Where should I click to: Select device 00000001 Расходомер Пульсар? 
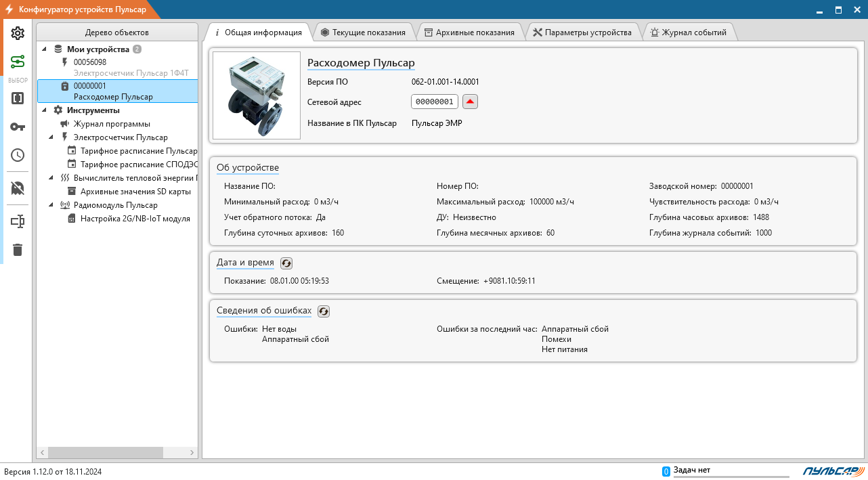tap(117, 91)
